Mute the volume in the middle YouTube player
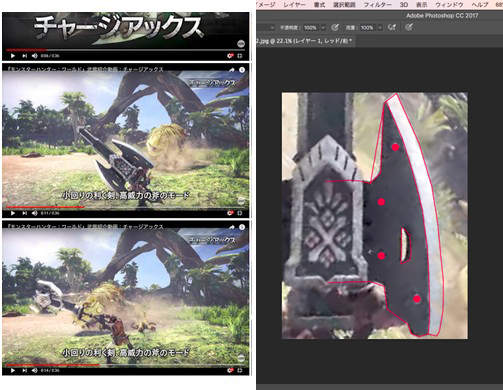Screen dimensions: 503x390 [35, 213]
